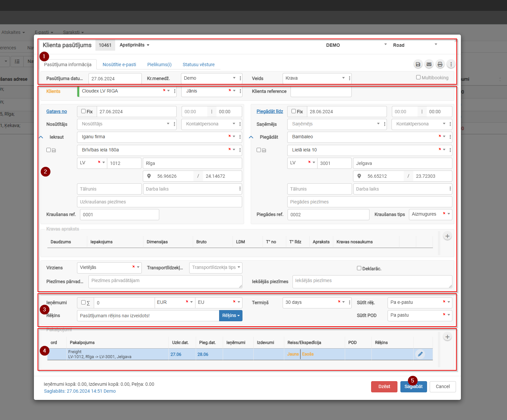The height and width of the screenshot is (420, 507).
Task: Open three-dot menu next to Darba laiks loading field
Action: click(x=240, y=189)
